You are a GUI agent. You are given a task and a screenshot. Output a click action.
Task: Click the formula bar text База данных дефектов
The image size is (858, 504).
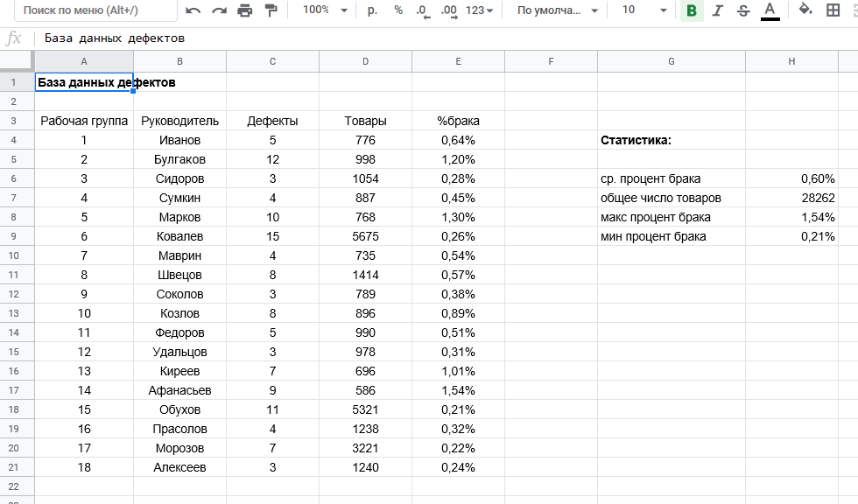click(115, 38)
